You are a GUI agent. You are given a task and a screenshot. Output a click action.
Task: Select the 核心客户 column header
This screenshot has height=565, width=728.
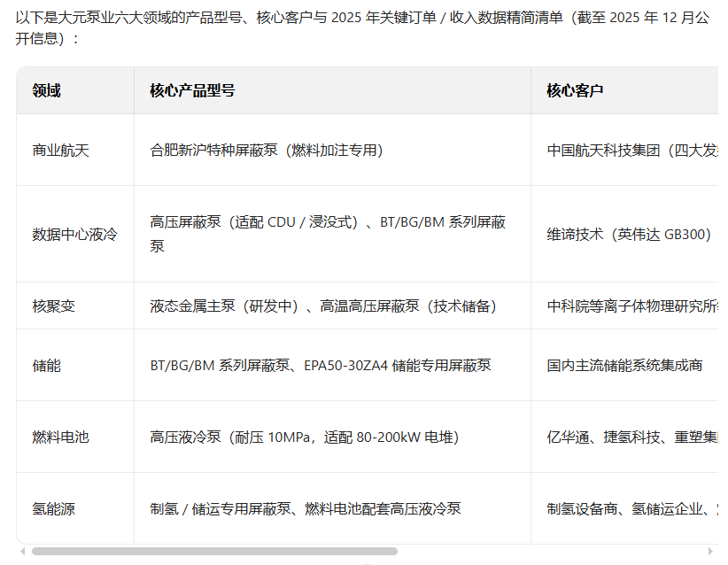pyautogui.click(x=625, y=90)
